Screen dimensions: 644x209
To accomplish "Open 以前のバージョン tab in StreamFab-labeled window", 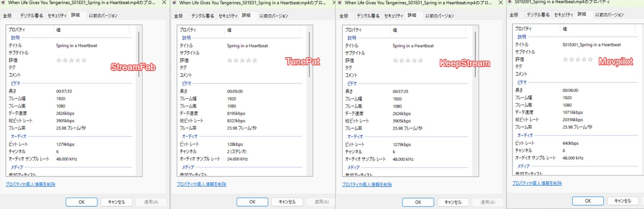I will pyautogui.click(x=103, y=16).
